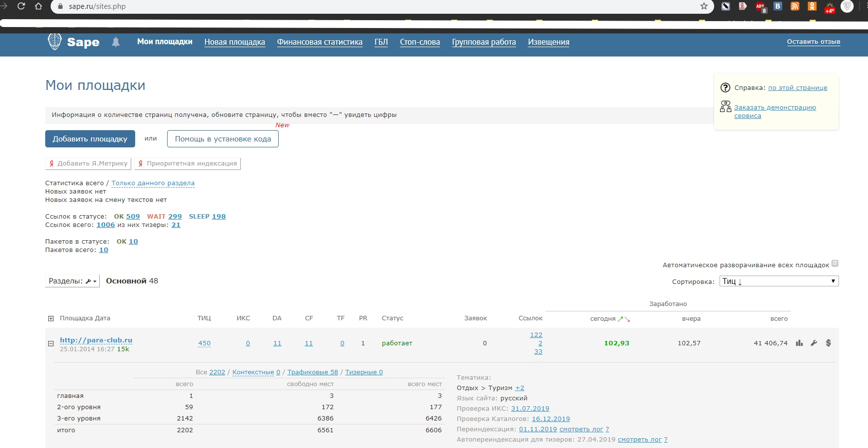
Task: Open the packages total 10 link
Action: tap(104, 250)
